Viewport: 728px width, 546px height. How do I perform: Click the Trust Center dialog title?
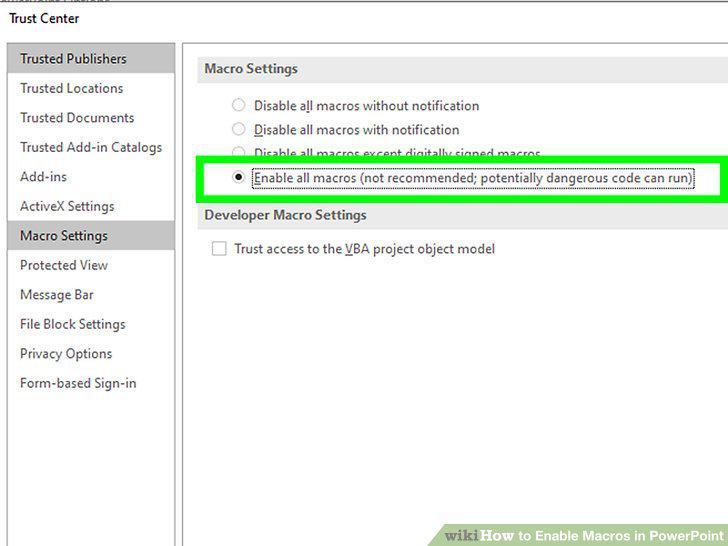point(44,19)
